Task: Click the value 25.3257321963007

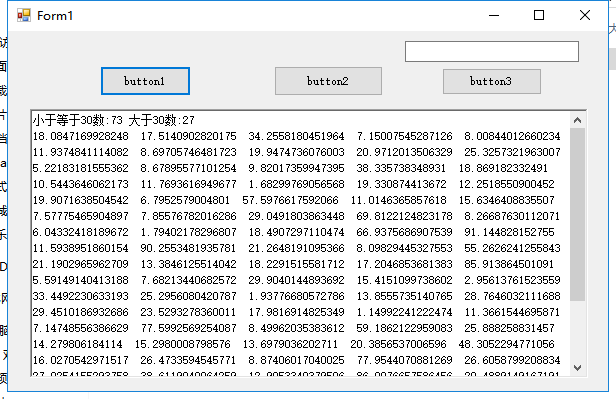Action: coord(512,152)
